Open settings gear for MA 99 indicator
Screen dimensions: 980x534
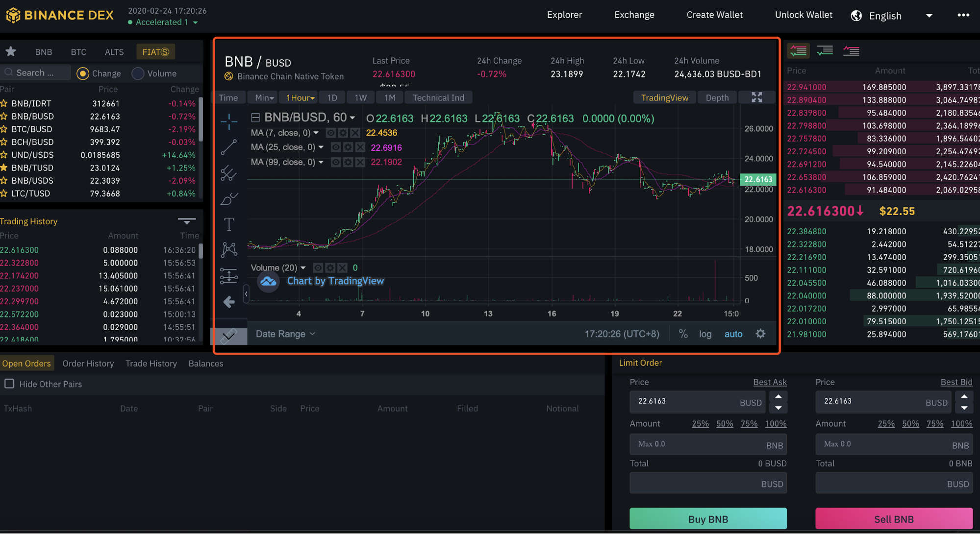(348, 162)
